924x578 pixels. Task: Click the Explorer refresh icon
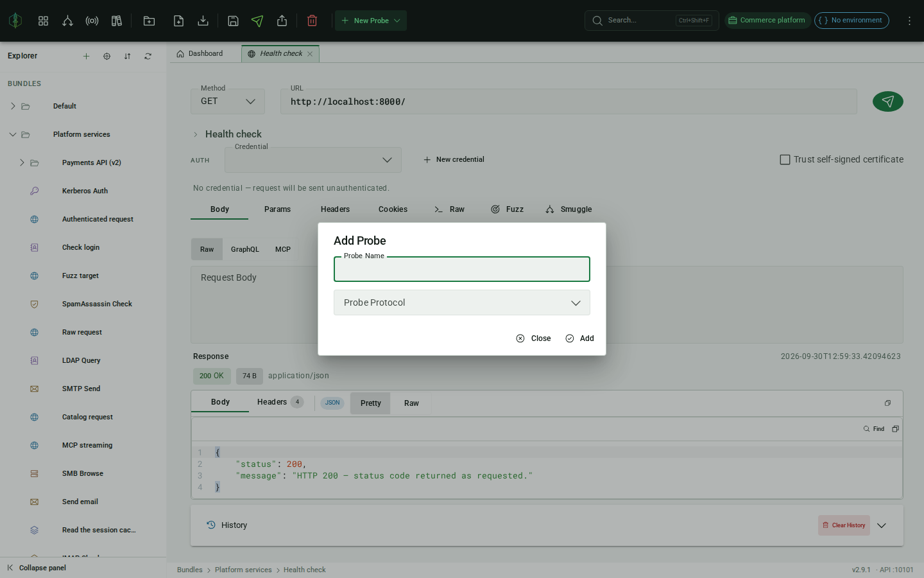148,56
